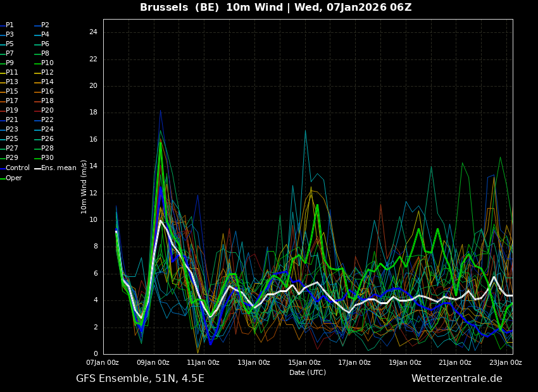The image size is (538, 392).
Task: Click the 21Jan 00z x-axis tick label
Action: [455, 362]
